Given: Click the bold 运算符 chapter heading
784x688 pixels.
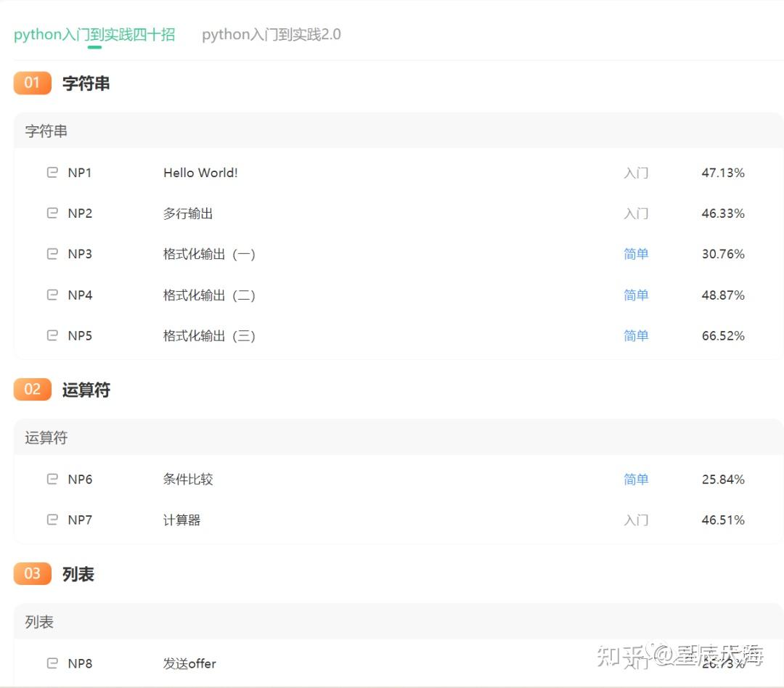Looking at the screenshot, I should click(86, 390).
